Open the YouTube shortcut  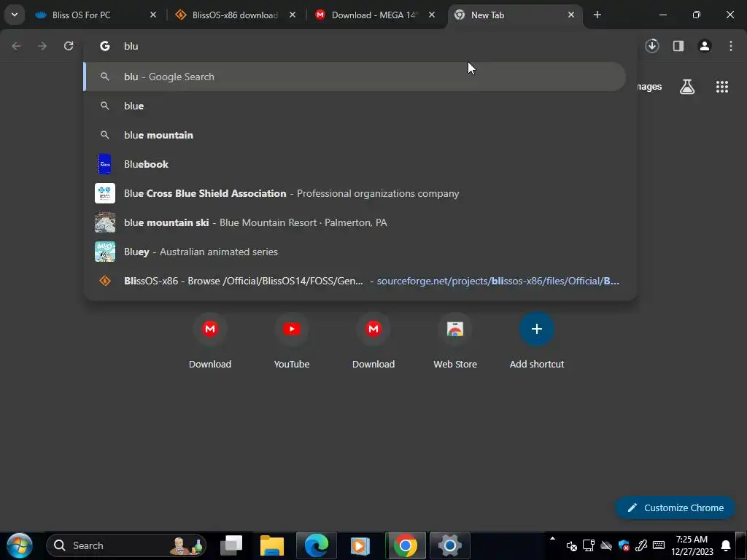292,341
